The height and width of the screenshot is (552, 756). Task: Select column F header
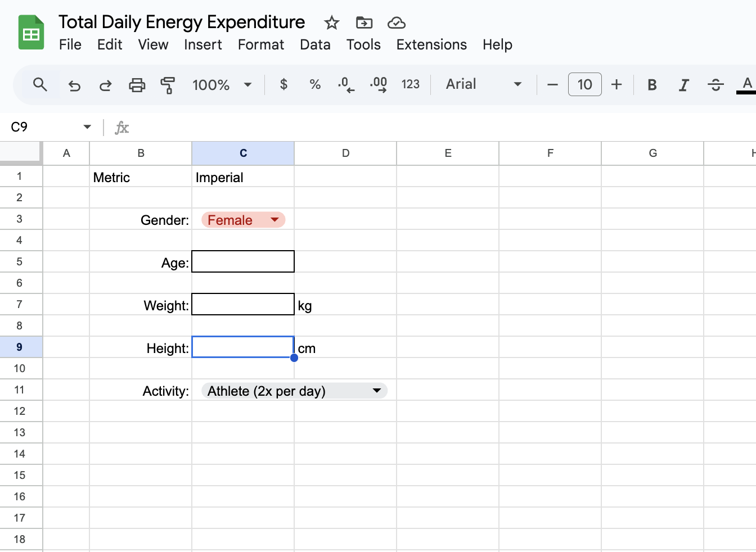click(550, 153)
